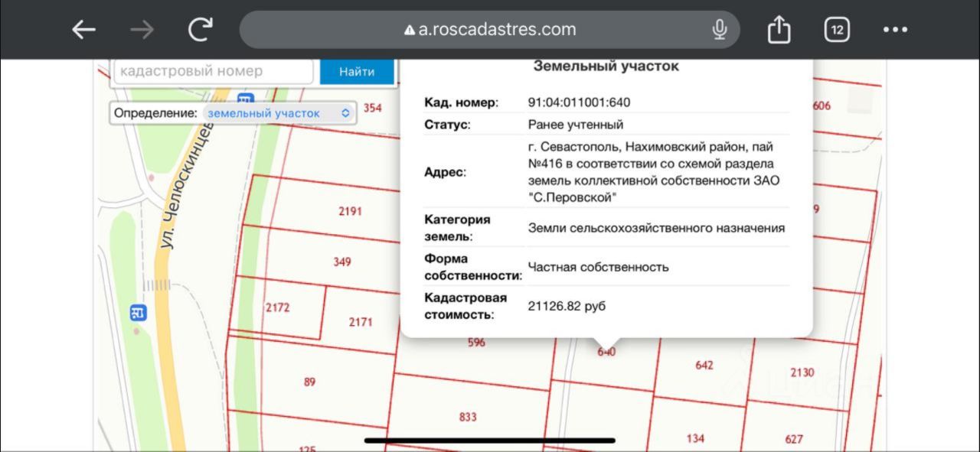Screen dimensions: 980x452
Task: Open the share sheet icon
Action: pos(779,30)
